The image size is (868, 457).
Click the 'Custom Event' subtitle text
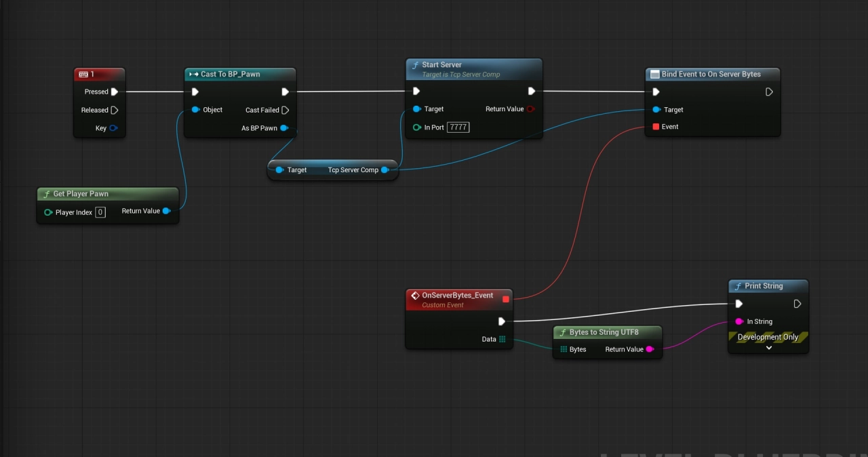pos(443,305)
